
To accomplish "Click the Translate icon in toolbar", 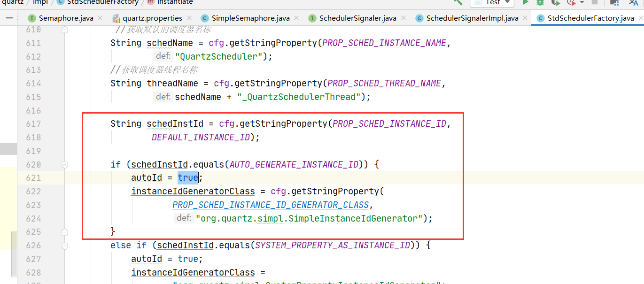I will click(634, 2).
